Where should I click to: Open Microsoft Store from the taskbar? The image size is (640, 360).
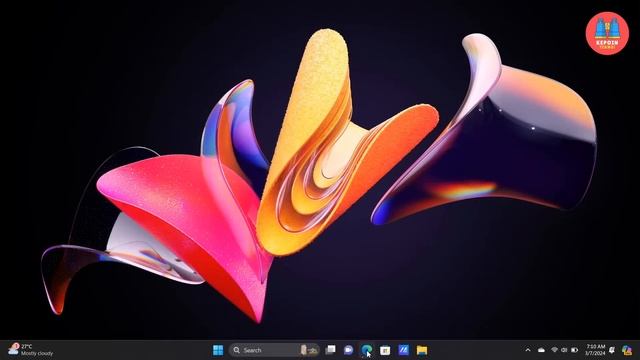(385, 350)
